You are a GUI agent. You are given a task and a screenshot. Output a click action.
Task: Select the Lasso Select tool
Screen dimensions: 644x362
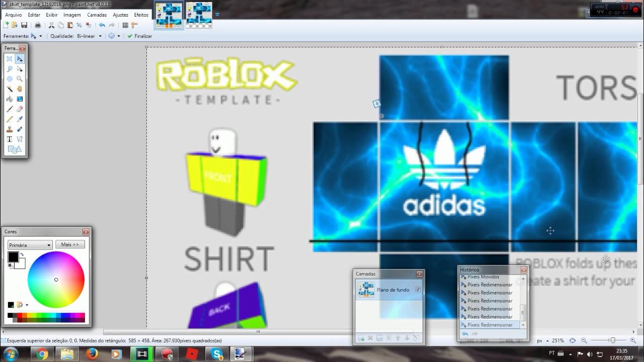point(10,69)
